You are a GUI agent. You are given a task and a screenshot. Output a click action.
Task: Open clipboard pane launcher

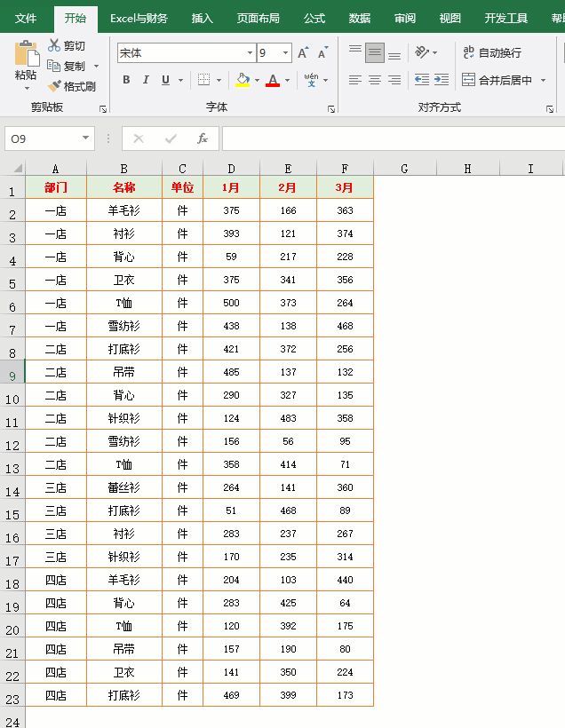[103, 109]
